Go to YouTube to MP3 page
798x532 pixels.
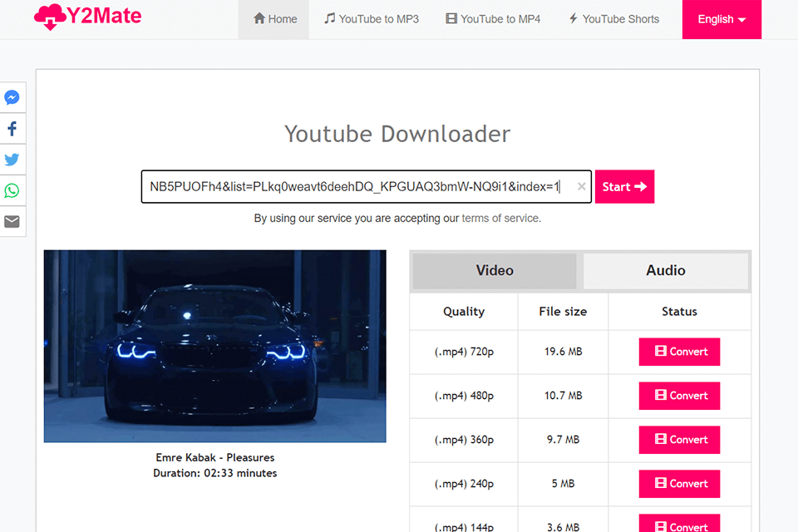coord(372,19)
